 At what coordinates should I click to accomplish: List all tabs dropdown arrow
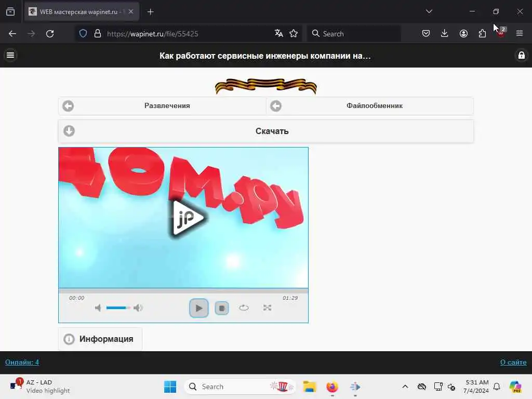pos(429,11)
